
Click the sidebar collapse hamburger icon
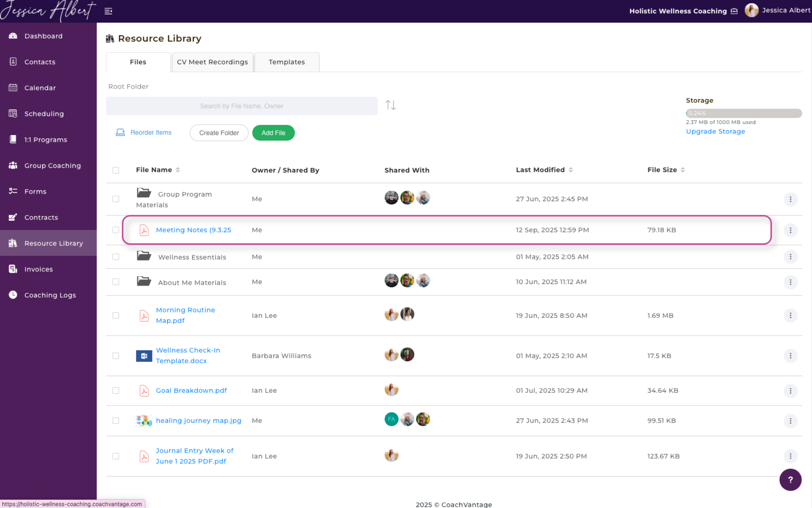click(x=108, y=11)
